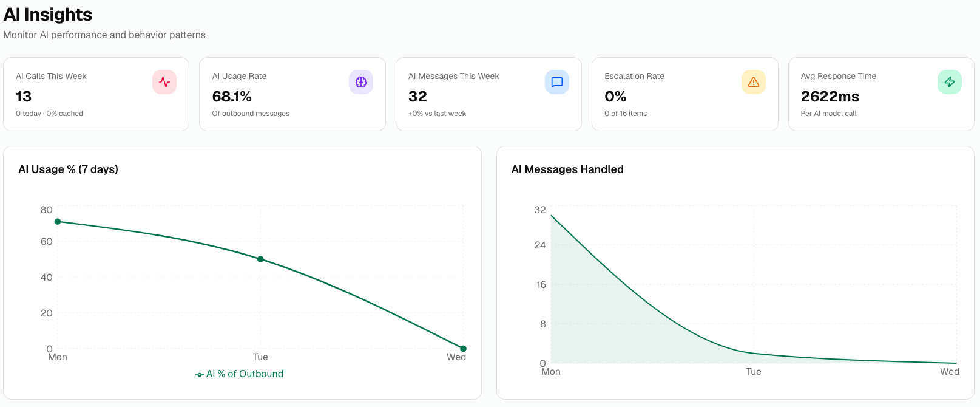
Task: Click the '0 of 16 items' caption
Action: point(626,114)
